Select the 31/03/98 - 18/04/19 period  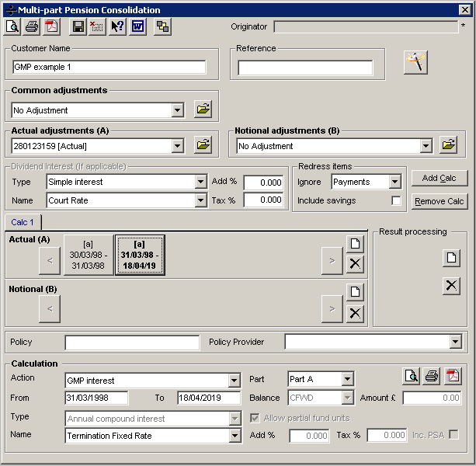140,255
